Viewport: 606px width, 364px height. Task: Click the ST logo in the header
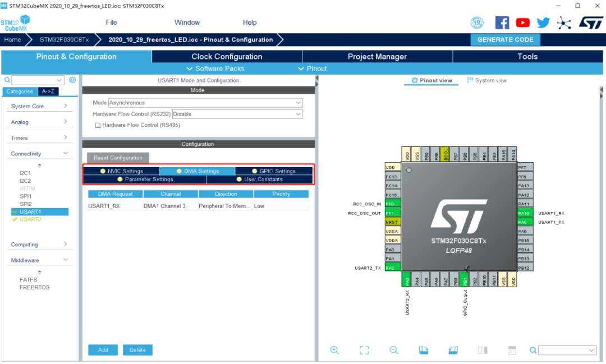(x=590, y=23)
